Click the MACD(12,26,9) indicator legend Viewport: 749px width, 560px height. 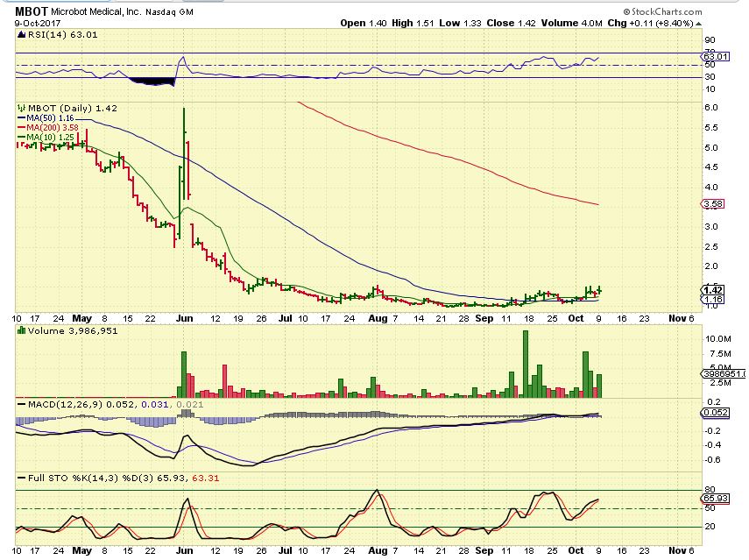pos(57,403)
